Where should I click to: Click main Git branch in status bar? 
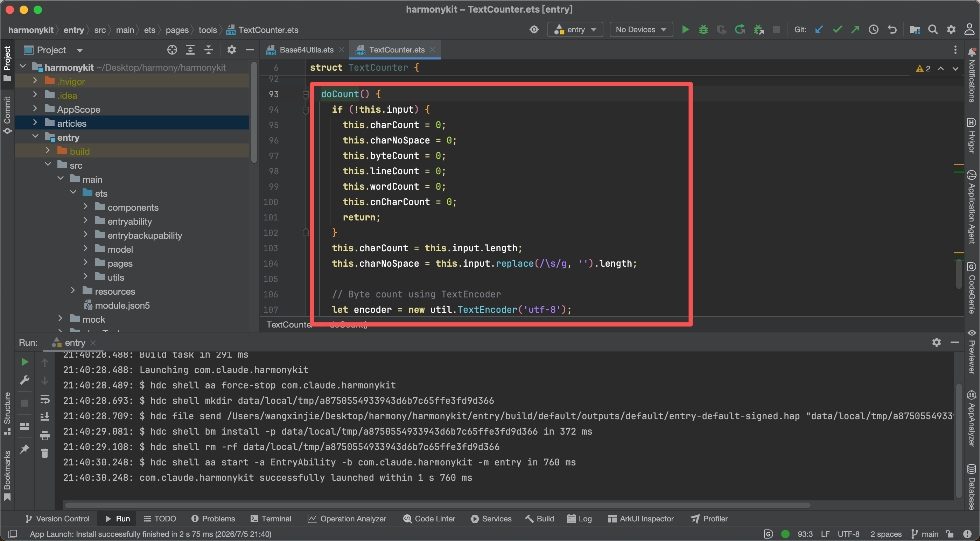[925, 534]
